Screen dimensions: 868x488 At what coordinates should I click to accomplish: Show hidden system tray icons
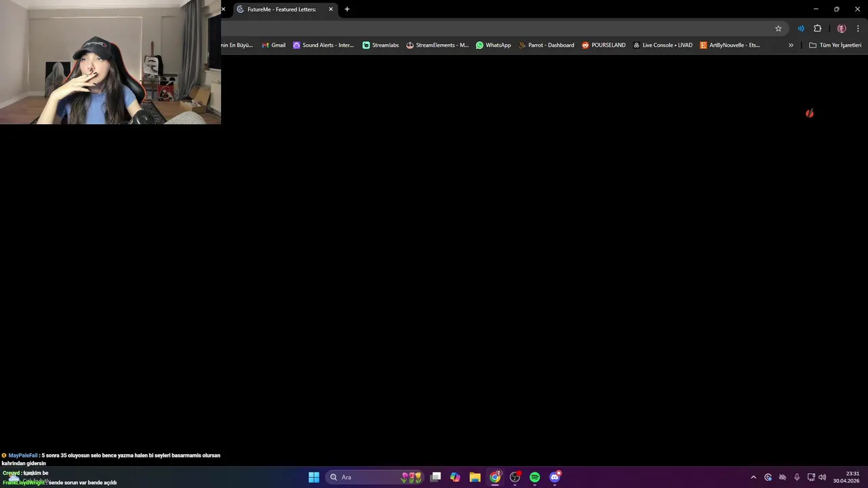coord(753,477)
